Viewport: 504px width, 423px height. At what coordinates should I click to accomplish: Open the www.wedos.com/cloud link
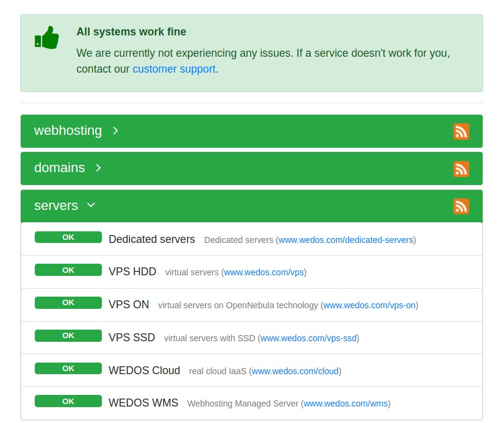click(295, 371)
